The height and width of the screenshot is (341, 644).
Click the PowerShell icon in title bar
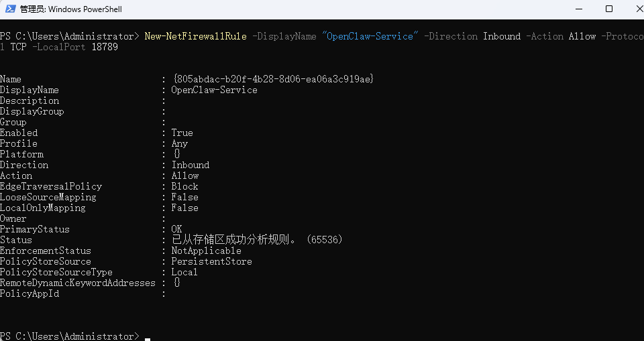point(9,9)
